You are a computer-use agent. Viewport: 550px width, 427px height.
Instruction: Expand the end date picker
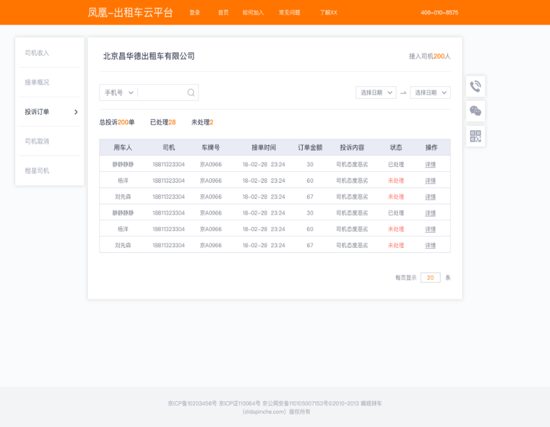[x=430, y=93]
